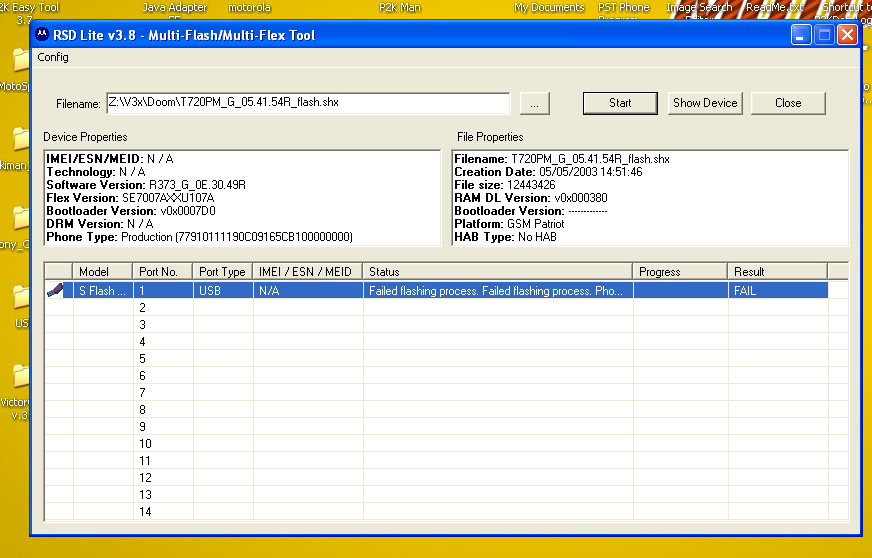The image size is (872, 558).
Task: Click the Port Type column header
Action: click(222, 271)
